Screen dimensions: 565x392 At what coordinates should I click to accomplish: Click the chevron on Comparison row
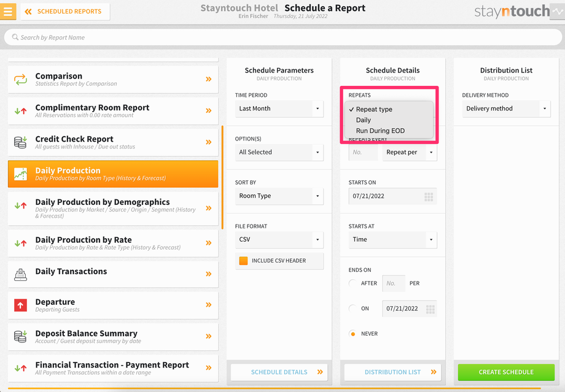click(x=209, y=79)
